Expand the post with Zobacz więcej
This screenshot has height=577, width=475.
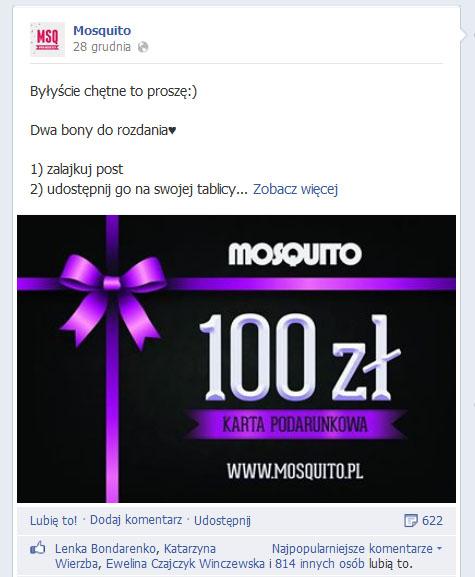295,189
